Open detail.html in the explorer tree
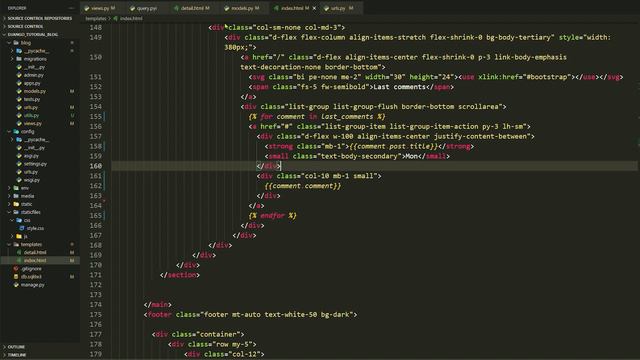640x360 pixels. (35, 253)
